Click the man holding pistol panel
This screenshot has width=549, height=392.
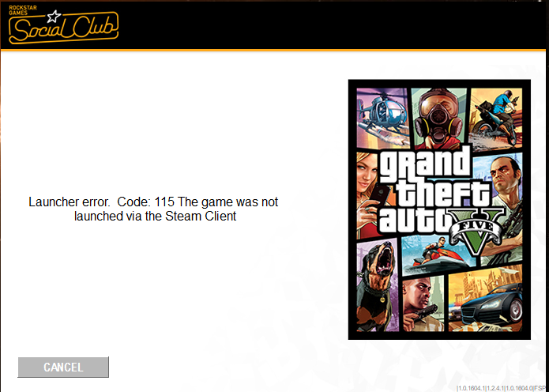point(423,304)
